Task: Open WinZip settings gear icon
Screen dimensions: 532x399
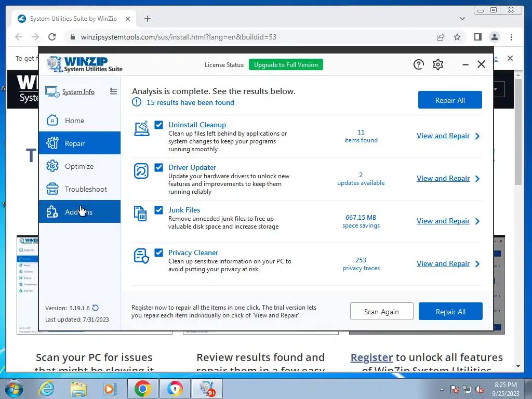Action: coord(438,64)
